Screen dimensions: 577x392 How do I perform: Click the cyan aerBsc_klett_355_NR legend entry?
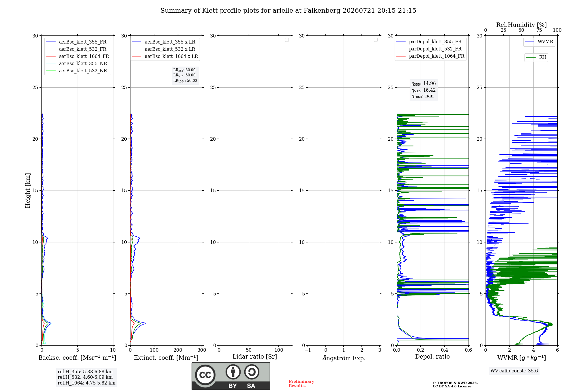click(77, 64)
